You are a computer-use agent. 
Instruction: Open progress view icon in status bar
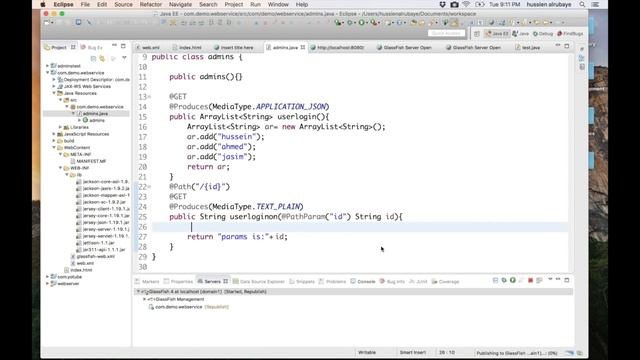pyautogui.click(x=580, y=353)
